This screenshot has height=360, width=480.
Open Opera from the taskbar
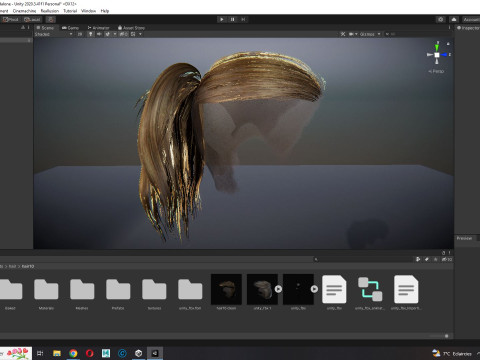[89, 353]
